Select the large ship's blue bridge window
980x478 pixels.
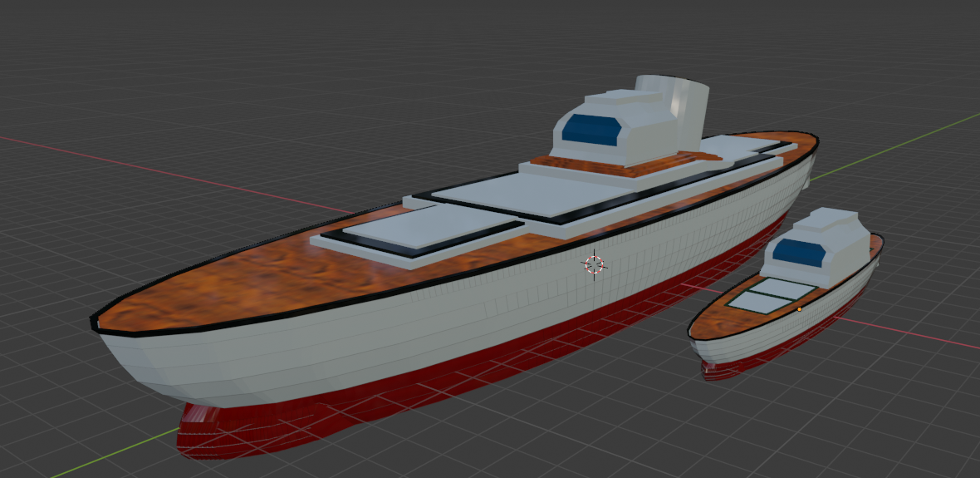click(592, 131)
